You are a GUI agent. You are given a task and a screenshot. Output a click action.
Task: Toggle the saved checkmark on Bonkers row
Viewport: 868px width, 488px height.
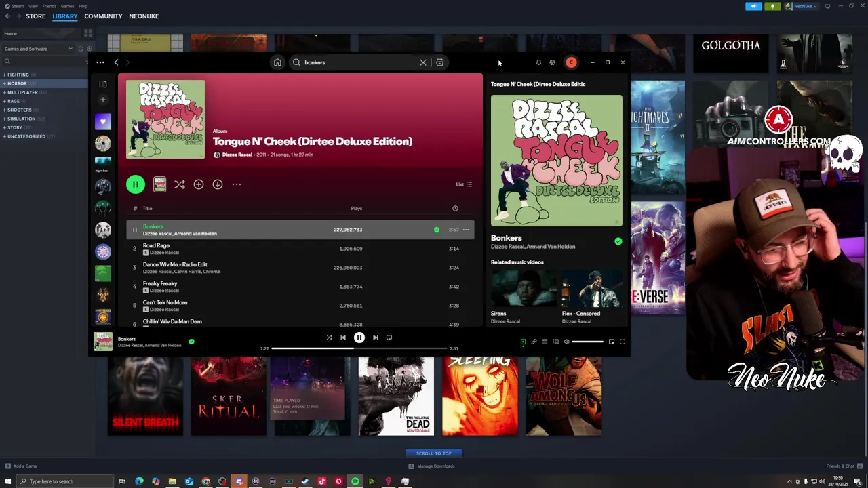click(x=437, y=230)
